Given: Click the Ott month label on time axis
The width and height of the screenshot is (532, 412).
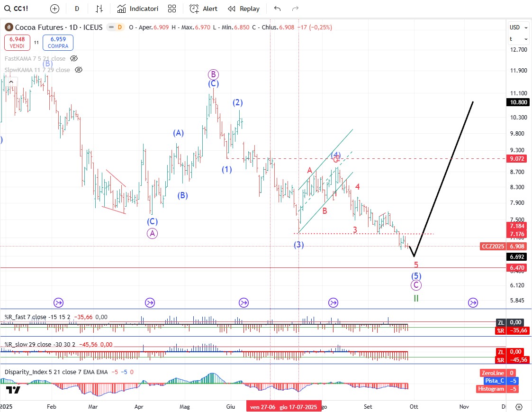Looking at the screenshot, I should coord(414,407).
